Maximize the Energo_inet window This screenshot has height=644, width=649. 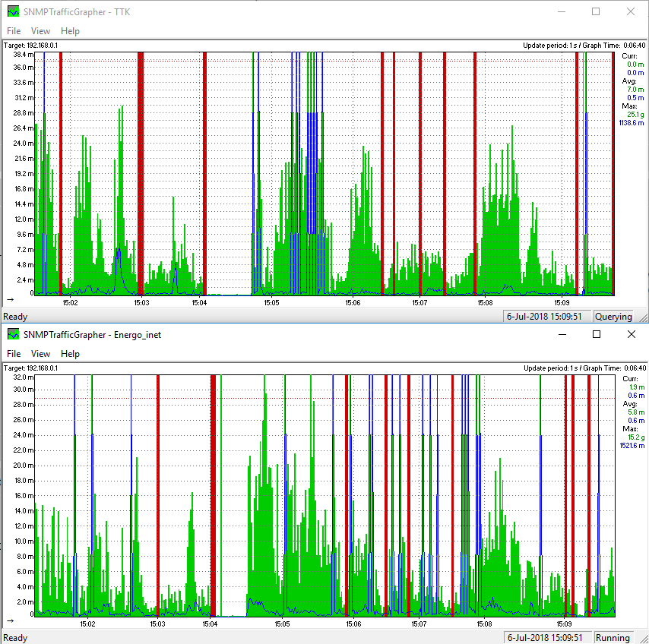point(597,334)
